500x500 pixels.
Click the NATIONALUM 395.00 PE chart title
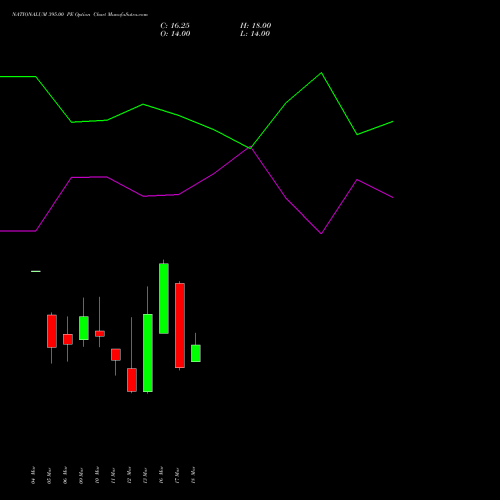pyautogui.click(x=80, y=15)
